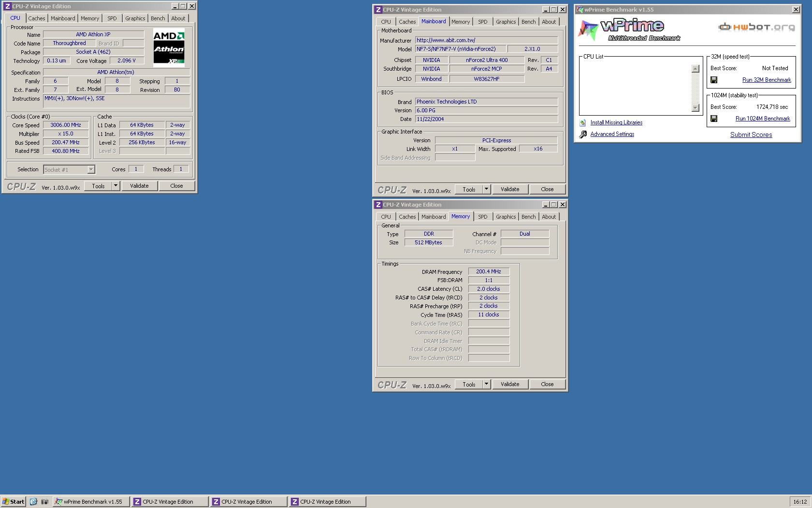Click CPU List scrollbar down arrow
This screenshot has width=812, height=508.
(x=695, y=108)
